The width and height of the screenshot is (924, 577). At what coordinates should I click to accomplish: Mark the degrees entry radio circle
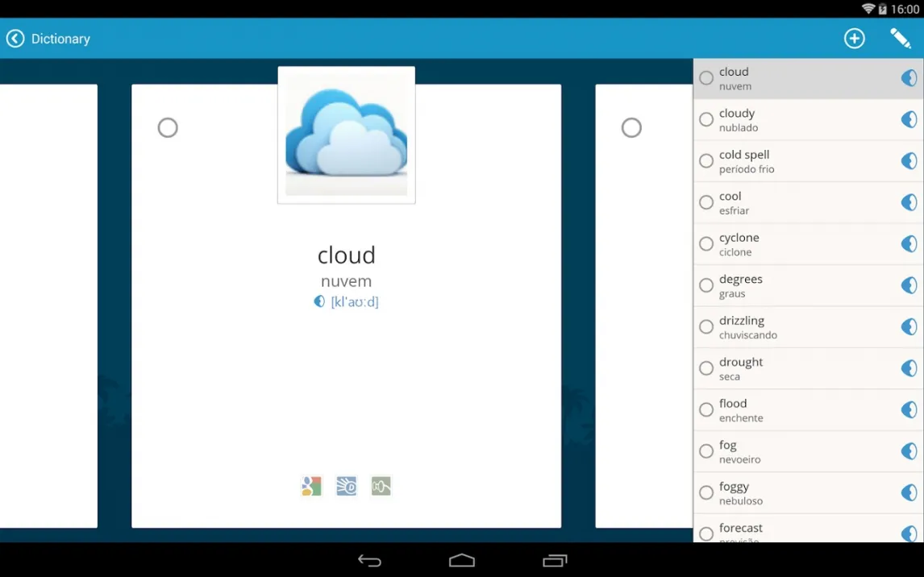coord(706,285)
